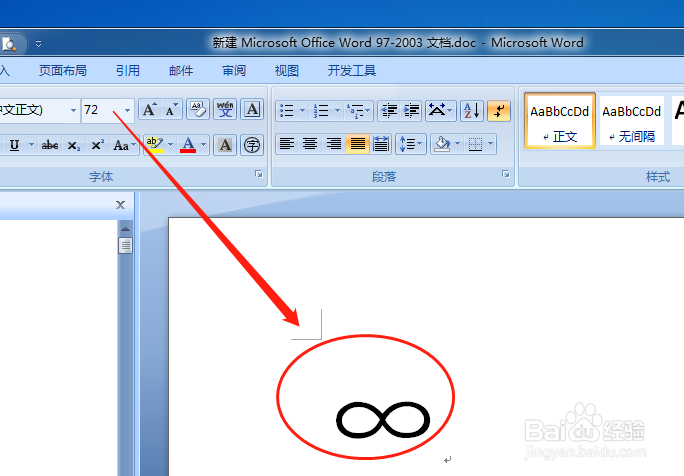Select the 无间隔 style
This screenshot has width=684, height=476.
click(x=632, y=120)
